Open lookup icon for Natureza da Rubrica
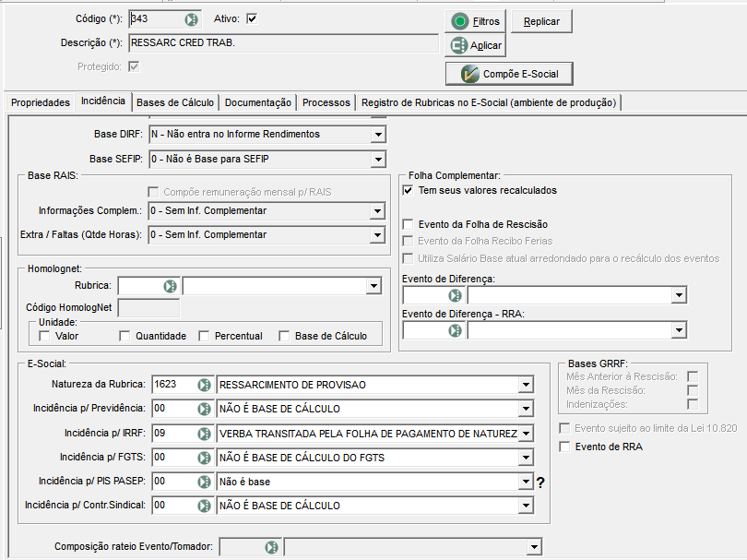The width and height of the screenshot is (747, 560). (205, 385)
